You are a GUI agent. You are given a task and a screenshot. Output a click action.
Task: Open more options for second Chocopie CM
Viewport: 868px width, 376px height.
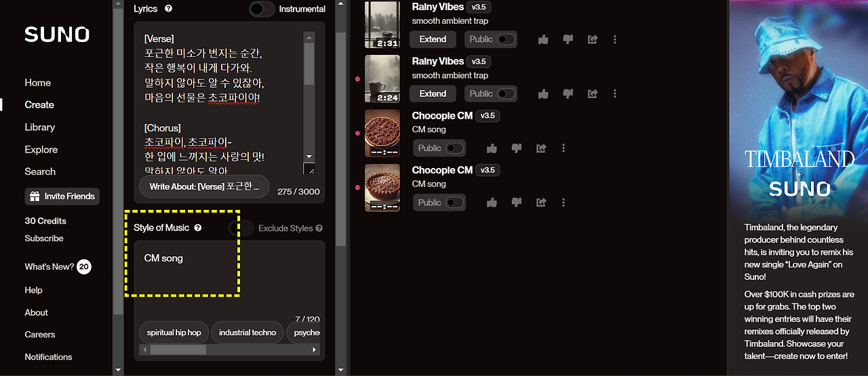tap(564, 203)
